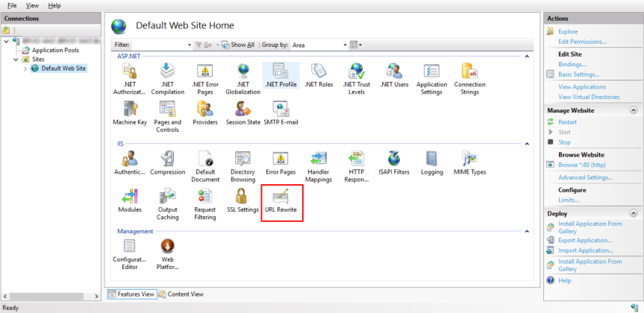Collapse the Deploy actions section
644x313 pixels.
point(634,213)
